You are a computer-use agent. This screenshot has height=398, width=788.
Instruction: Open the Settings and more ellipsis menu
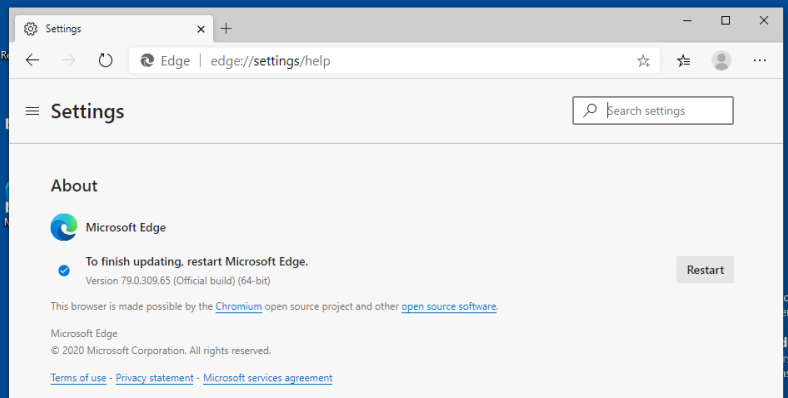760,60
